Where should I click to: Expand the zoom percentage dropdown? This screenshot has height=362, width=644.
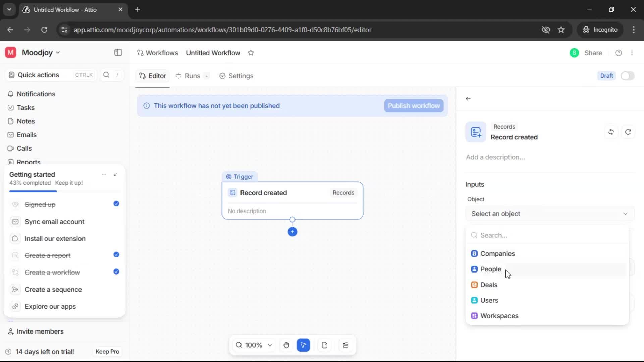pyautogui.click(x=270, y=345)
